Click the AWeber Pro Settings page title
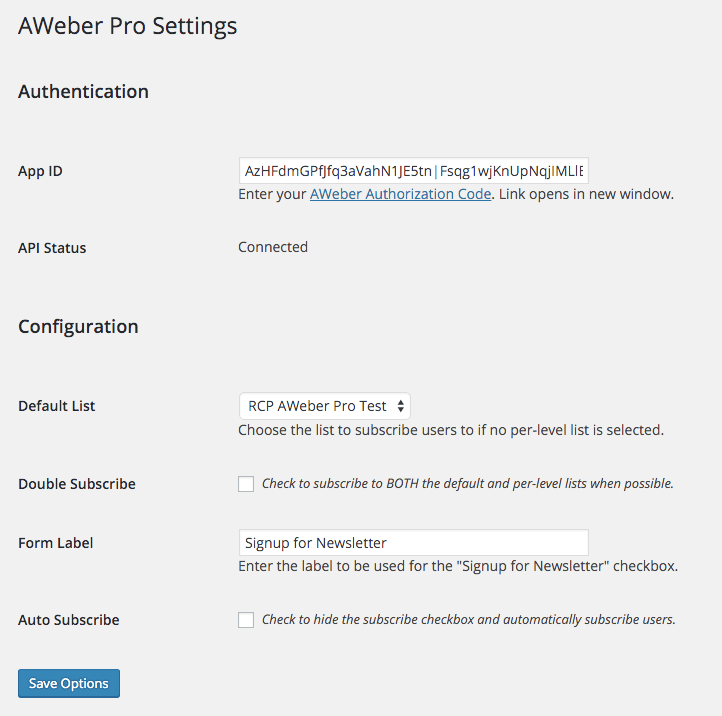Image resolution: width=722 pixels, height=716 pixels. pos(128,26)
